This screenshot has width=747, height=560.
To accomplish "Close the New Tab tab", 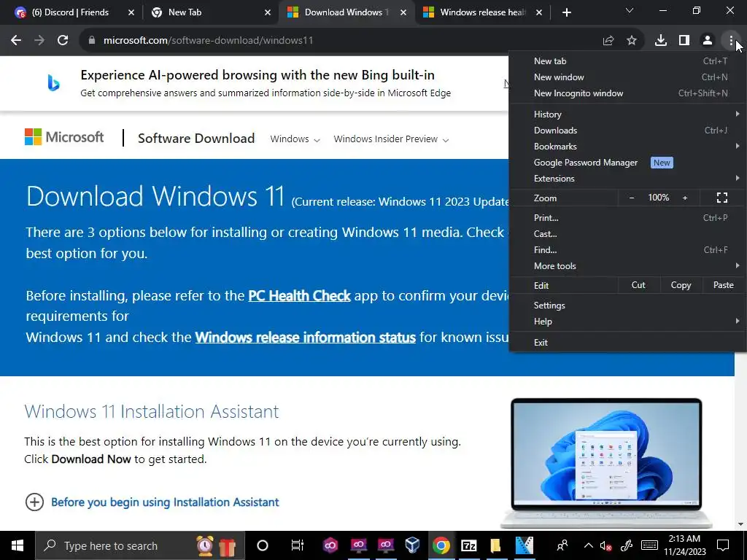I will pos(268,12).
